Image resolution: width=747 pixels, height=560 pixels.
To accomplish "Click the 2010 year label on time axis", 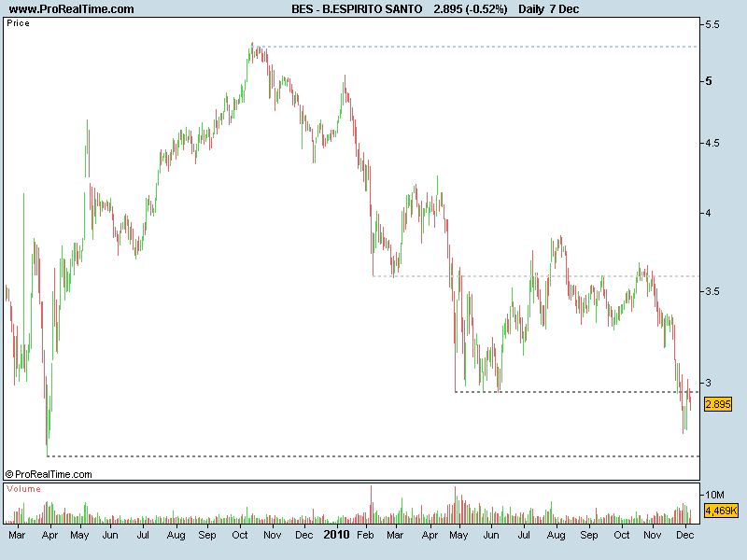I will 336,535.
